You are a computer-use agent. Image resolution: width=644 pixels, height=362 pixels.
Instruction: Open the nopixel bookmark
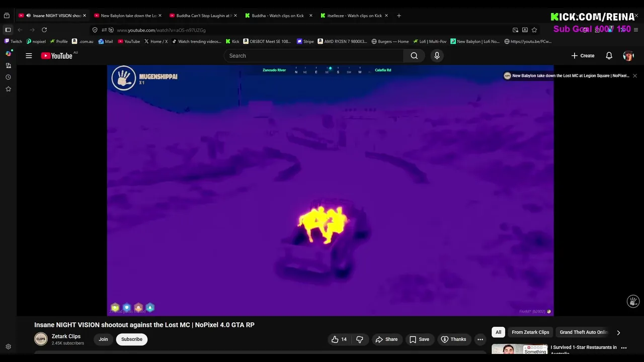(36, 42)
